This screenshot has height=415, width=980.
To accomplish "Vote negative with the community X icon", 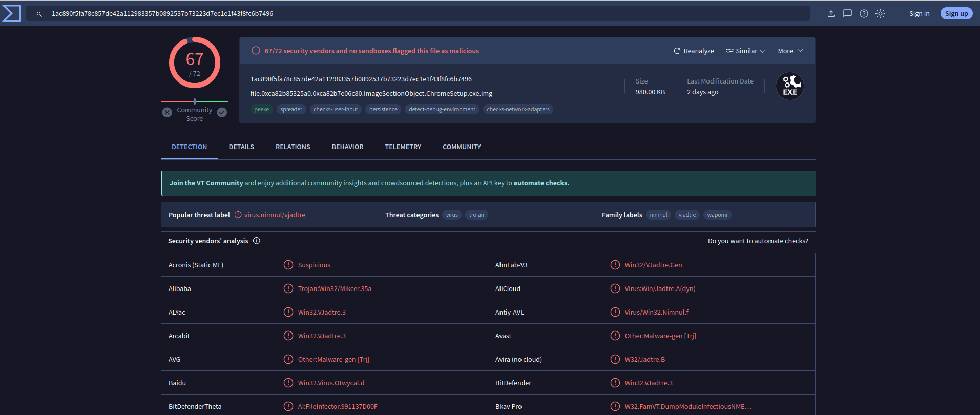I will coord(167,112).
